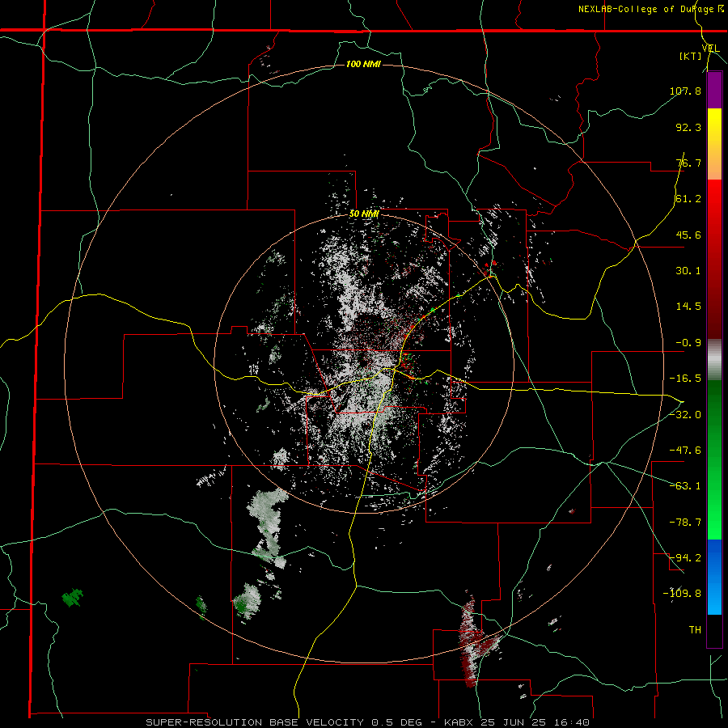Click the purple segment of velocity color bar

(x=714, y=91)
